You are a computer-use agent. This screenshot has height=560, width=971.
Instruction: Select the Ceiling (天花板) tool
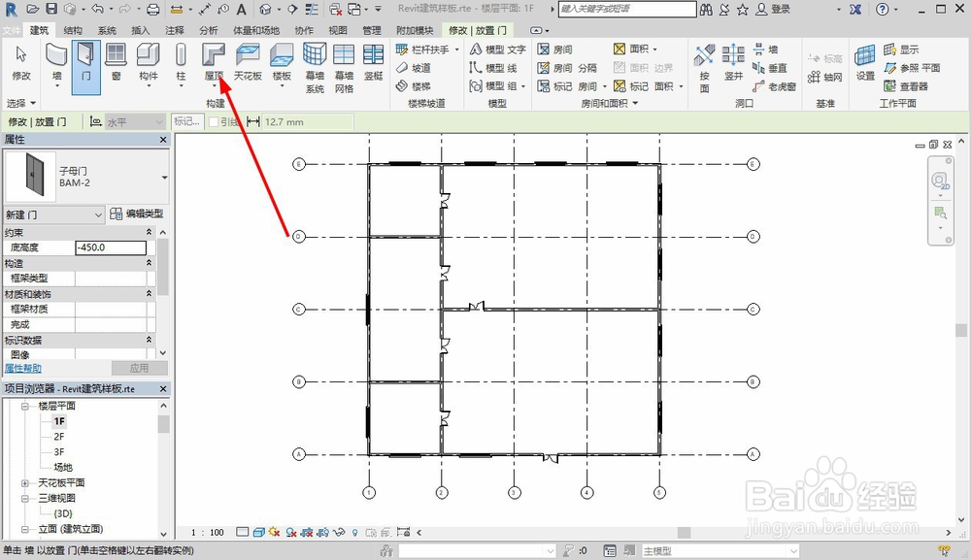248,63
